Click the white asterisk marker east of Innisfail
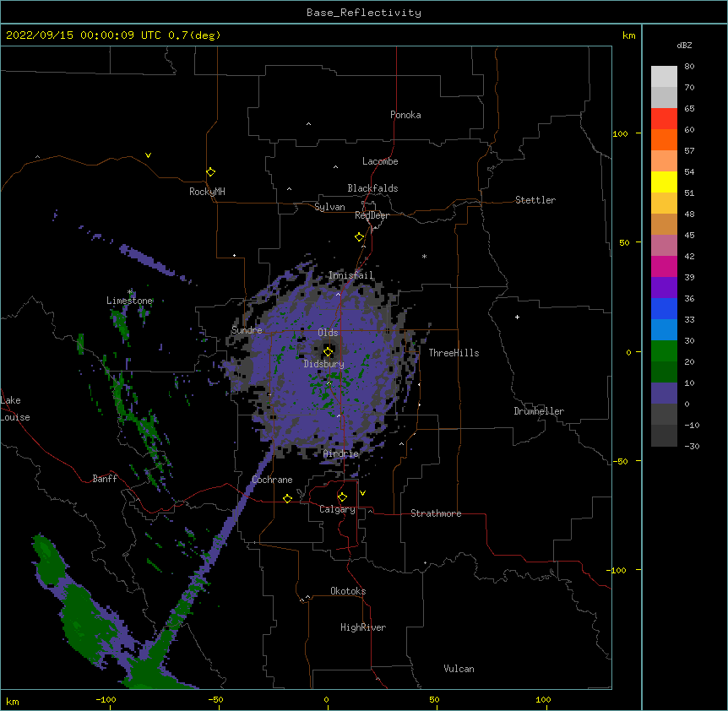Screen dimensions: 728x711 (x=424, y=256)
